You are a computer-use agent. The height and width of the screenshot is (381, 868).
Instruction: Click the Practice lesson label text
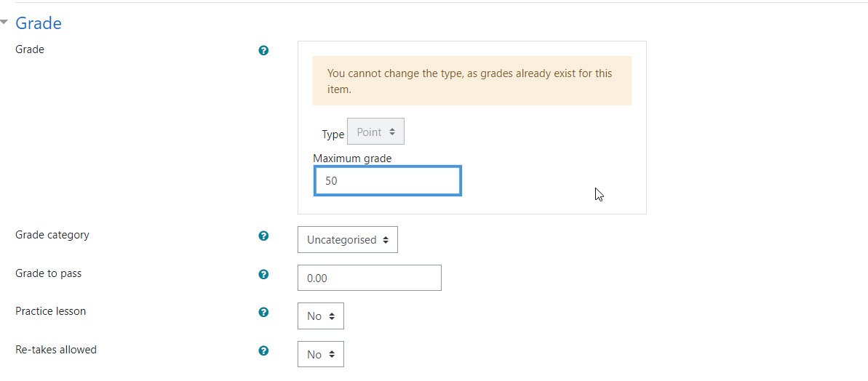(50, 310)
